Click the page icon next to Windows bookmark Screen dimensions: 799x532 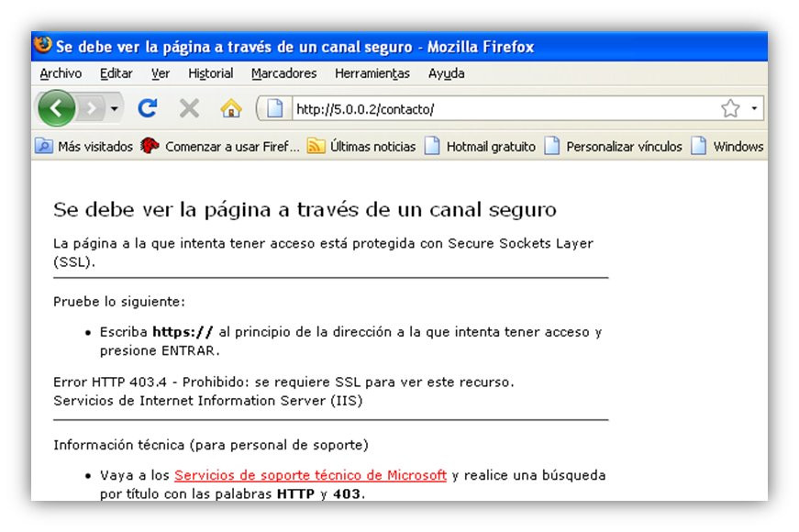699,146
